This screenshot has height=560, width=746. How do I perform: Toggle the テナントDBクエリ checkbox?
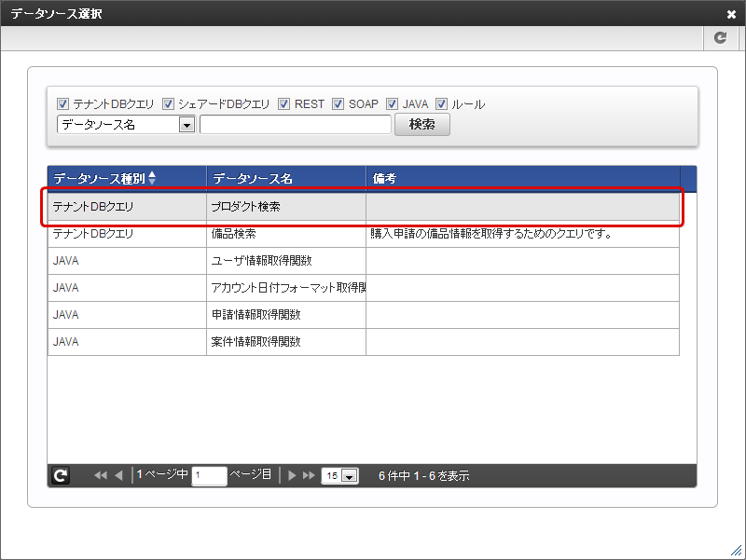tap(63, 104)
